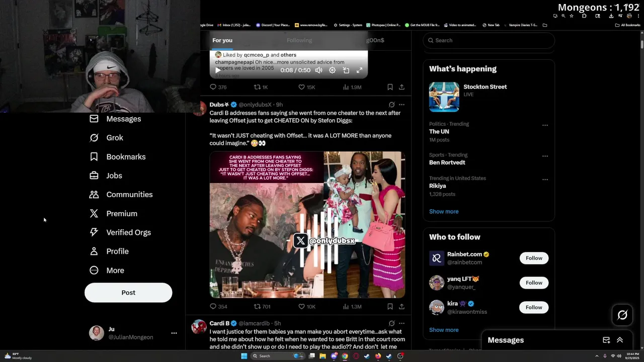Bookmark the post with 1.9M views
The image size is (644, 362).
click(390, 87)
